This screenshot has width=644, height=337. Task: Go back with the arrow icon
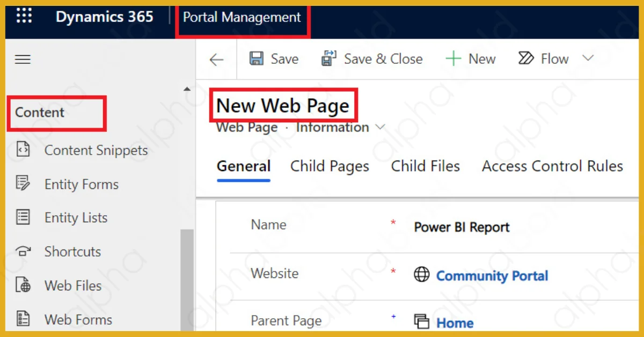point(216,60)
